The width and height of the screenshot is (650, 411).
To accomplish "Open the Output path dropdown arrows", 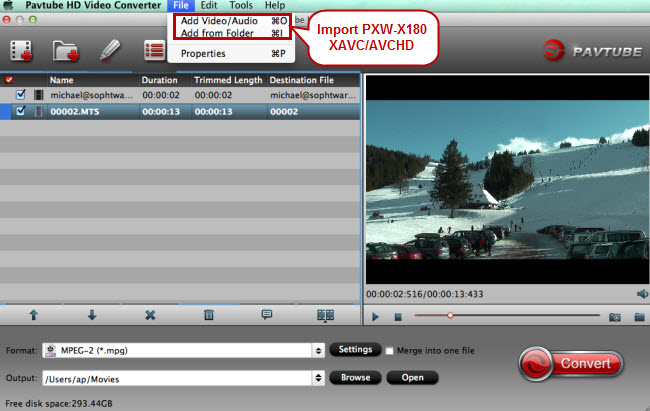I will coord(318,378).
